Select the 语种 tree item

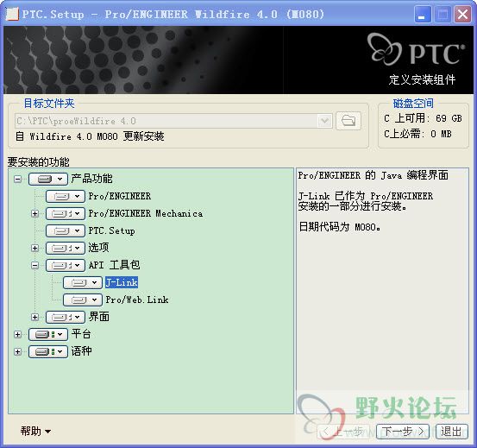[81, 351]
